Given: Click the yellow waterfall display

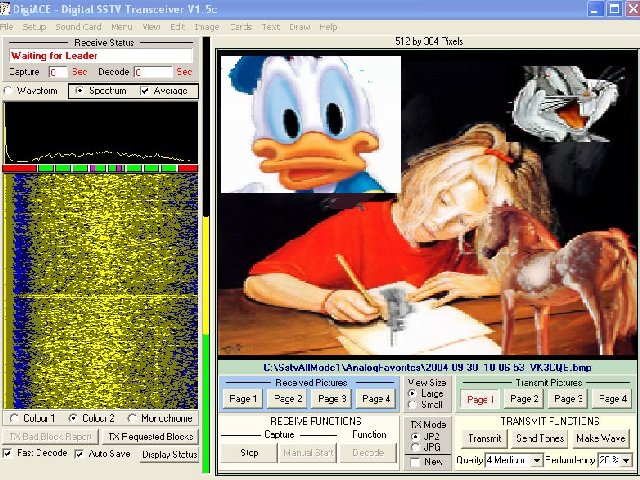Looking at the screenshot, I should pos(101,291).
